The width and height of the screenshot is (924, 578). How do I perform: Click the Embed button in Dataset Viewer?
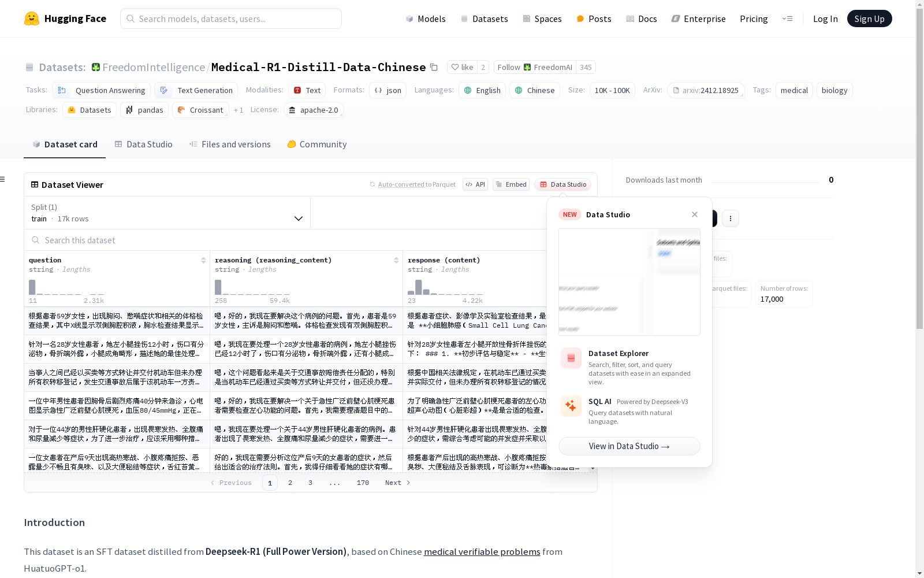click(x=511, y=184)
